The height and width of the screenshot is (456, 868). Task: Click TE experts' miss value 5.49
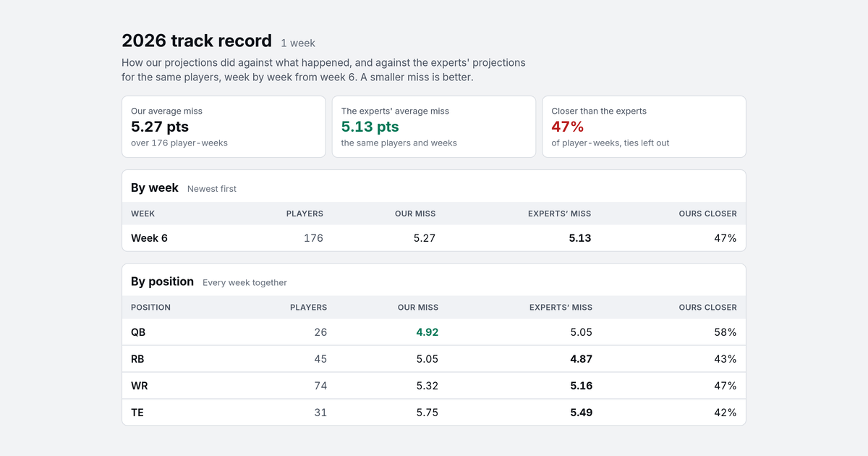pos(581,413)
